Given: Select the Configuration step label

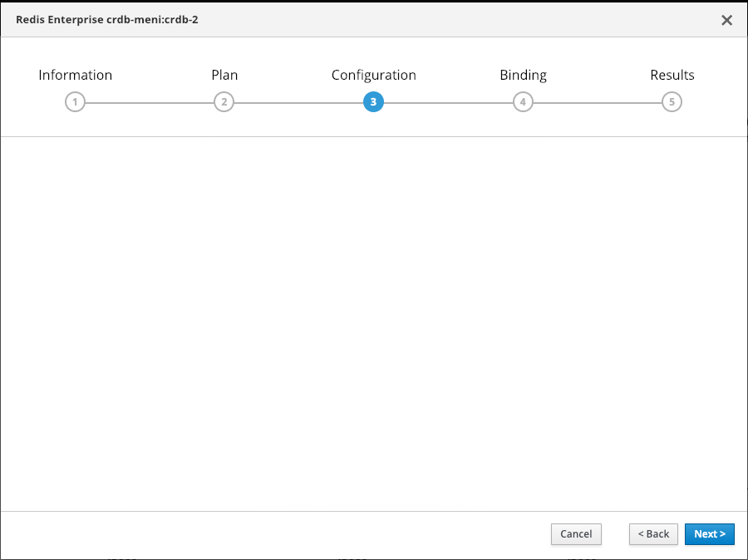Looking at the screenshot, I should point(373,75).
